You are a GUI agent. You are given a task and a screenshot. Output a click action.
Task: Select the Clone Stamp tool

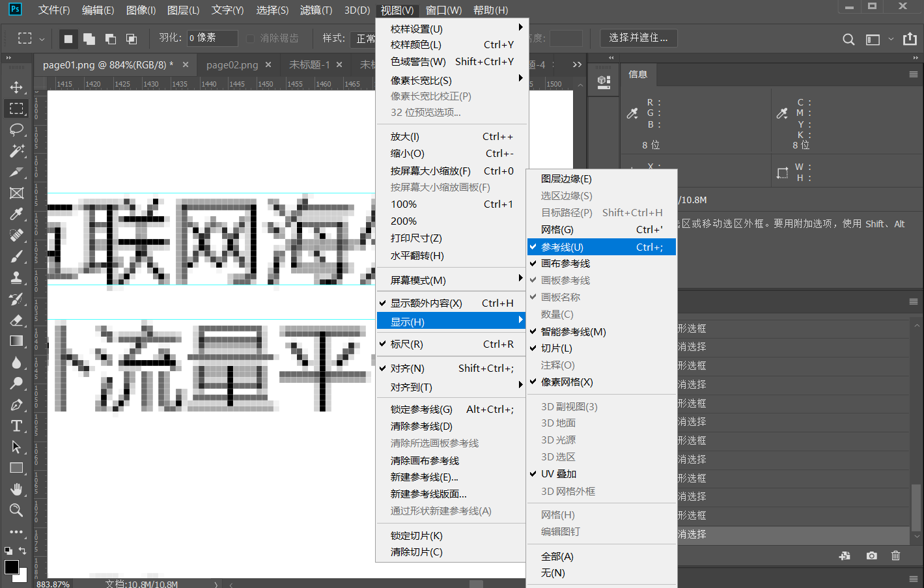tap(16, 277)
